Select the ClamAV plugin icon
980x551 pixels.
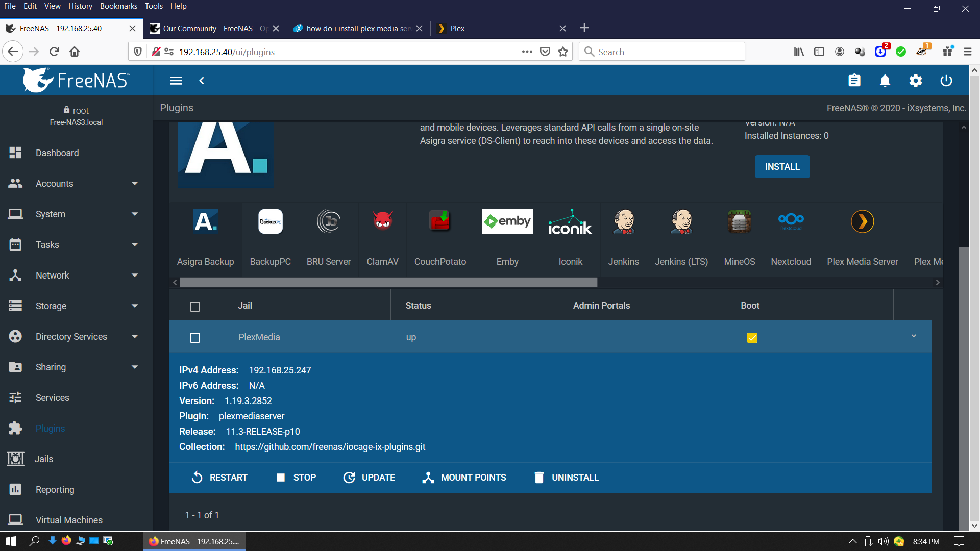383,221
